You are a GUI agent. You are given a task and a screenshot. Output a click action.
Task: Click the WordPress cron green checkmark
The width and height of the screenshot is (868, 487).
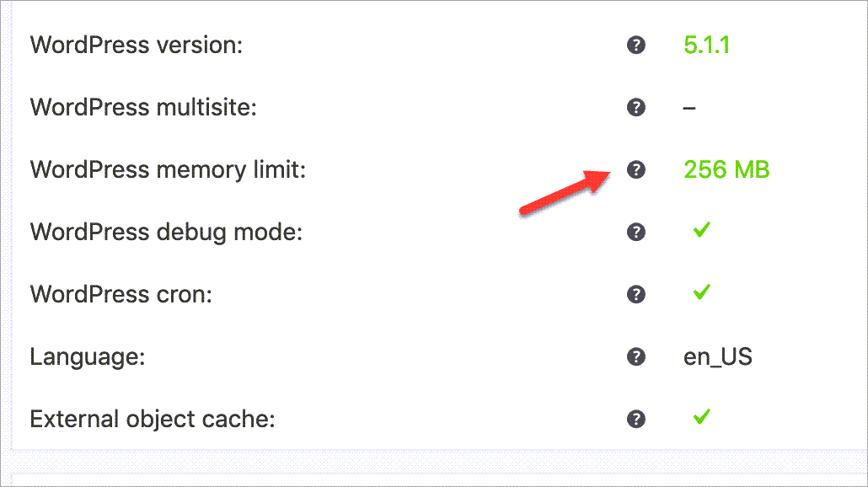click(x=701, y=292)
